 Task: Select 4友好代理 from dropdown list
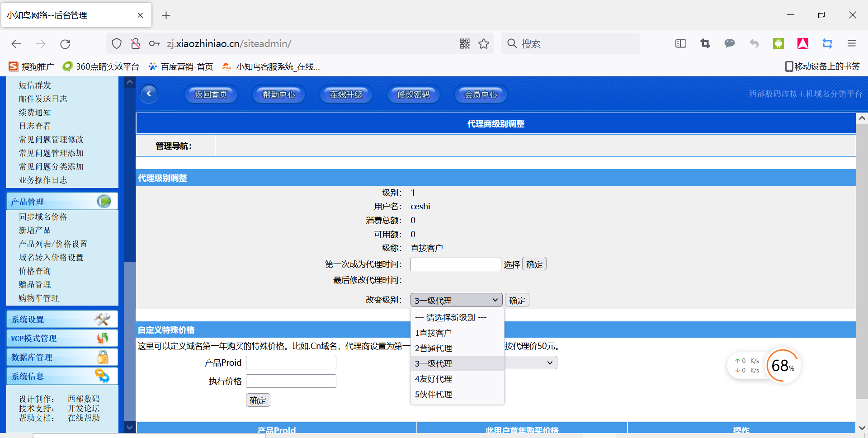pos(434,379)
